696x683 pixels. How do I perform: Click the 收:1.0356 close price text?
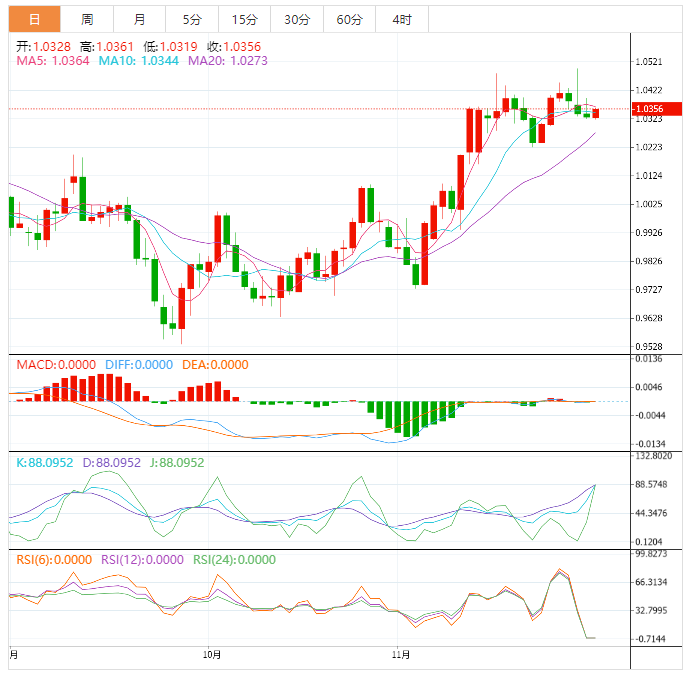tap(234, 47)
